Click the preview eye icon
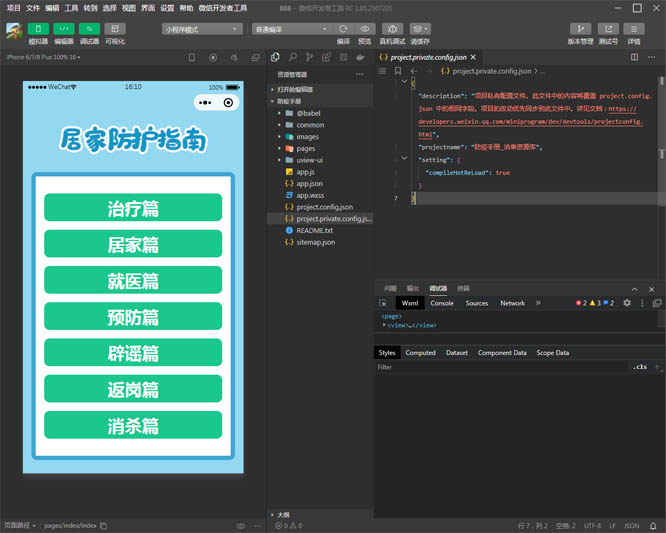 pyautogui.click(x=365, y=29)
